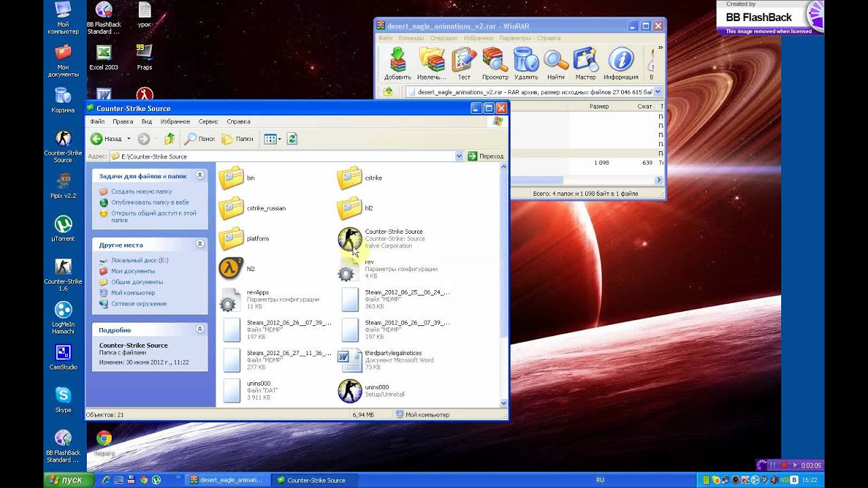Click the Explorer vertical scrollbar down arrow
Screen dimensions: 868x488
tap(503, 403)
